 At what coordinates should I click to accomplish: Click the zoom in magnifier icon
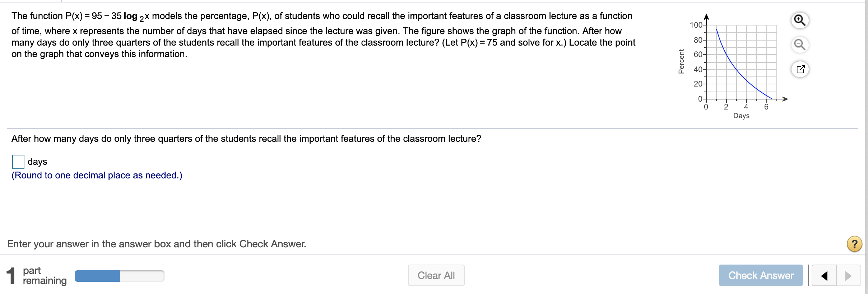tap(800, 20)
